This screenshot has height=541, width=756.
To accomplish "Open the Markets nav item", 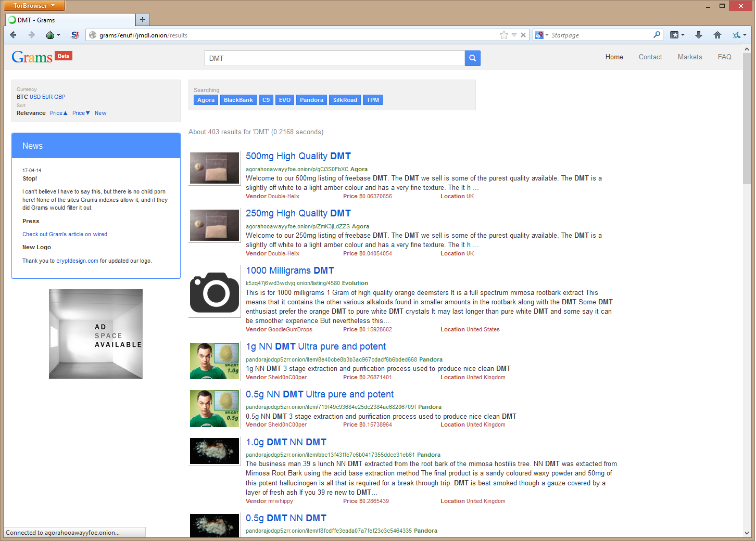I will click(690, 57).
